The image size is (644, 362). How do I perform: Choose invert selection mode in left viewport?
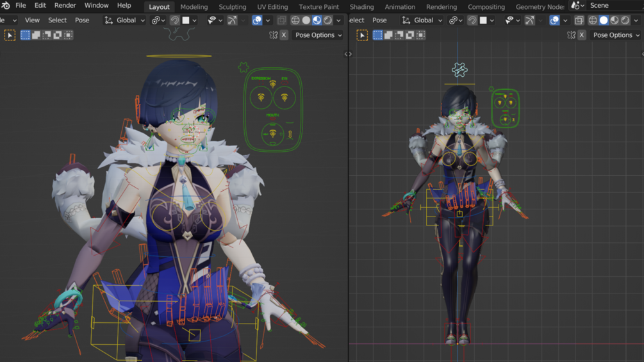click(x=57, y=35)
